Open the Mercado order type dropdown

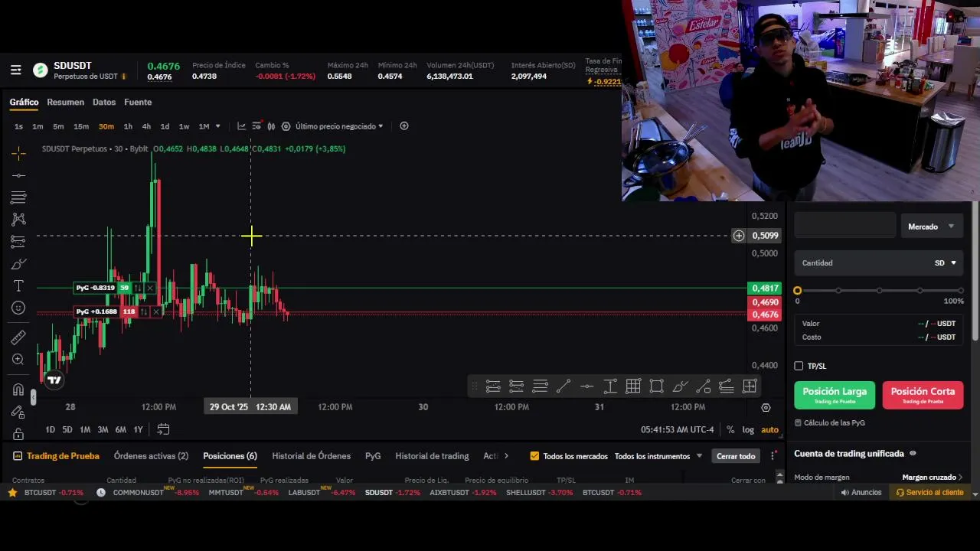tap(931, 227)
